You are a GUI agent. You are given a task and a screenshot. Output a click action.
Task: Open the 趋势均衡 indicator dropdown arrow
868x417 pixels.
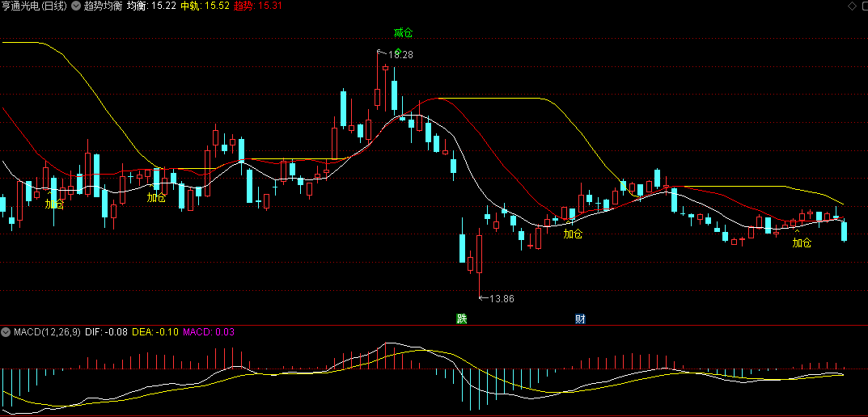pos(75,6)
